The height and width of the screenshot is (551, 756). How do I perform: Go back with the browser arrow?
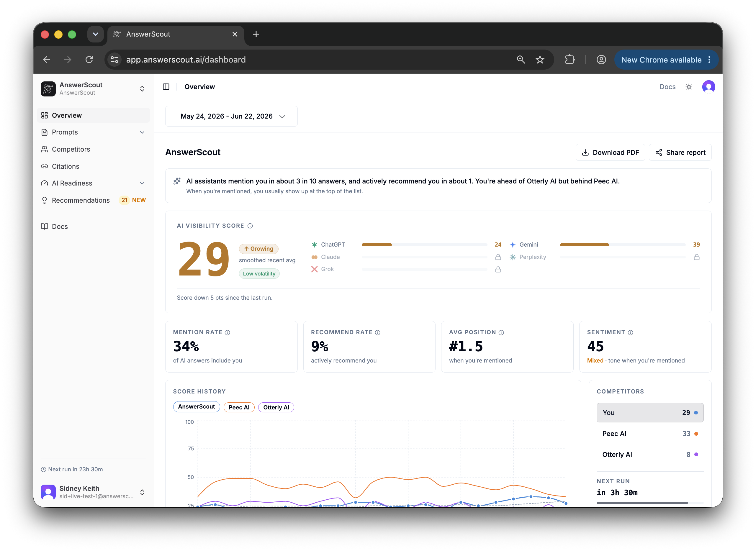pos(47,60)
